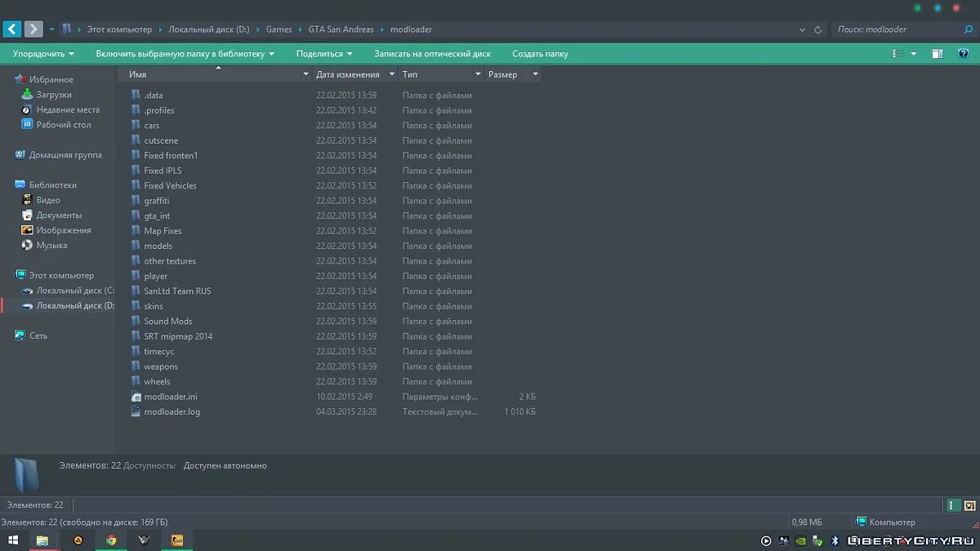Image resolution: width=980 pixels, height=551 pixels.
Task: Select the folder named Map Fixes
Action: pyautogui.click(x=163, y=231)
